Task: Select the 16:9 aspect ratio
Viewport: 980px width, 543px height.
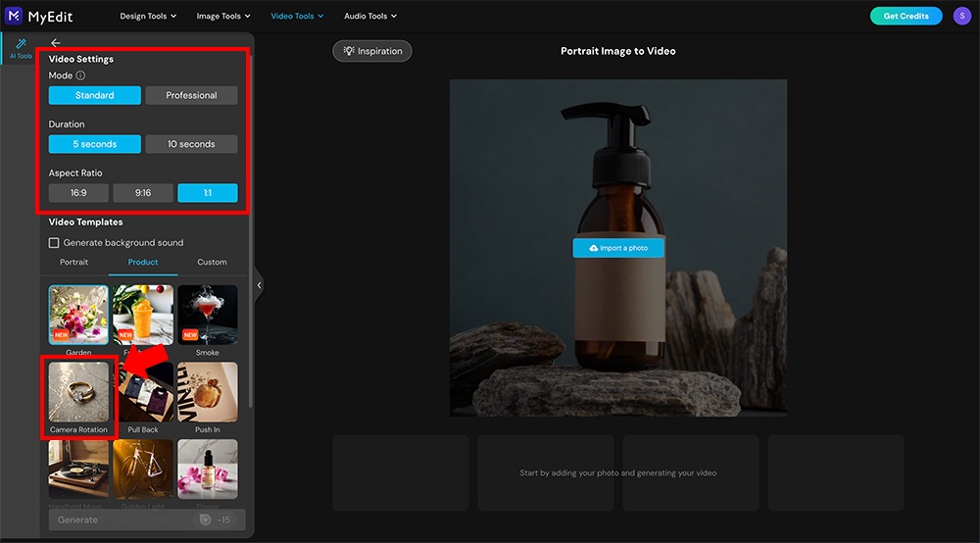Action: [78, 192]
